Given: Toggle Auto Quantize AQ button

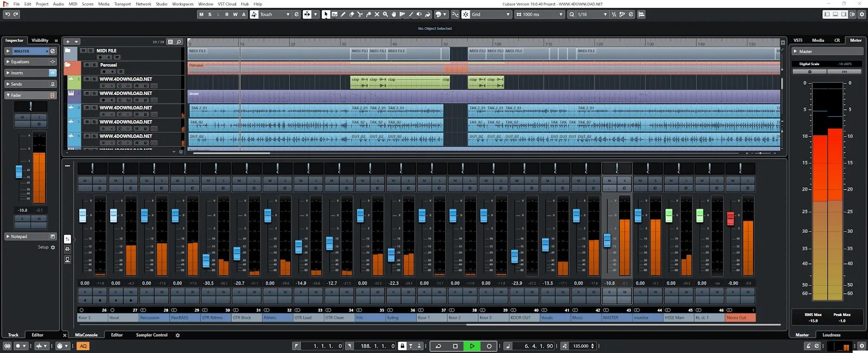Looking at the screenshot, I should pyautogui.click(x=83, y=346).
